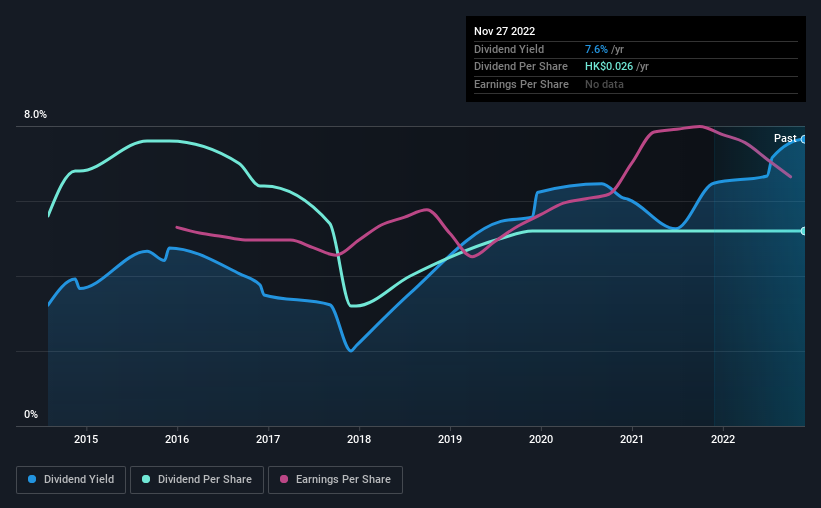Click the Nov 27 2022 tooltip date
Image resolution: width=821 pixels, height=508 pixels.
pos(504,31)
